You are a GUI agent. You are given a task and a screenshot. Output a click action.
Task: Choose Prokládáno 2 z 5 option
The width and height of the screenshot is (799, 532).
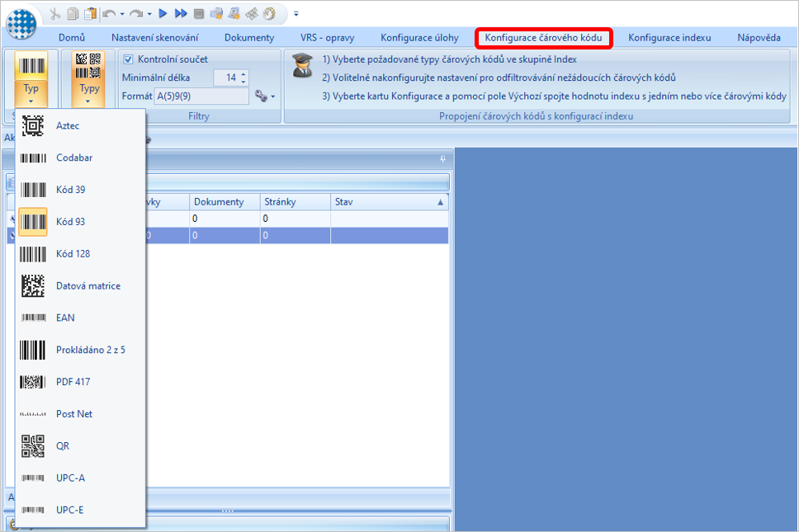coord(81,351)
